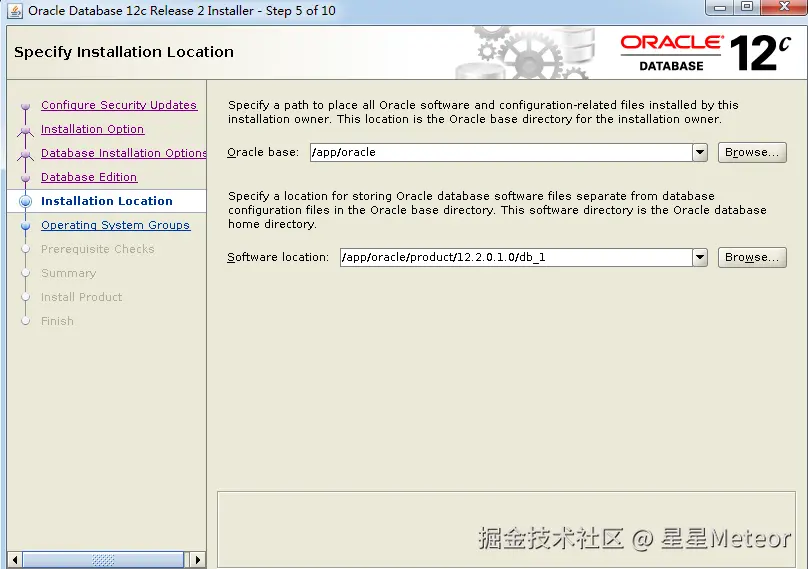Click the disabled Install Product step
The width and height of the screenshot is (808, 569).
tap(81, 297)
